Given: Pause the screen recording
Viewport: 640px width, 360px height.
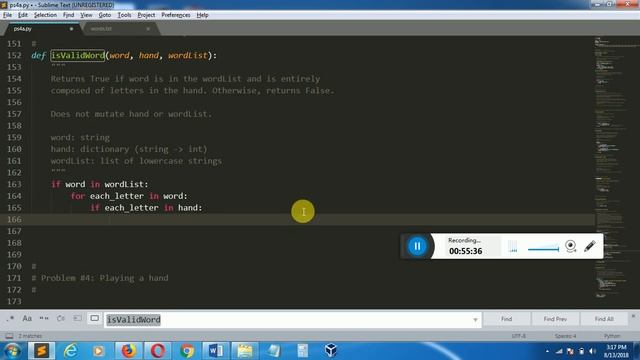Looking at the screenshot, I should coord(417,246).
